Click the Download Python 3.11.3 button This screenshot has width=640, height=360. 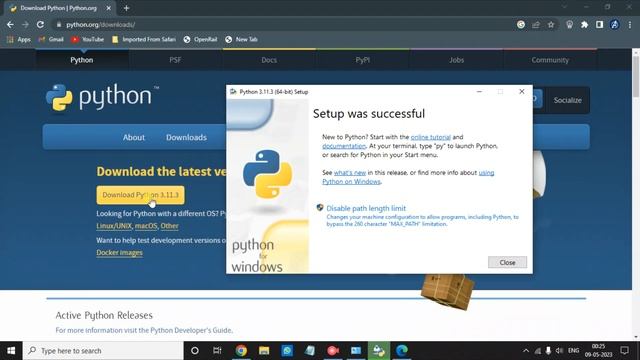click(140, 195)
